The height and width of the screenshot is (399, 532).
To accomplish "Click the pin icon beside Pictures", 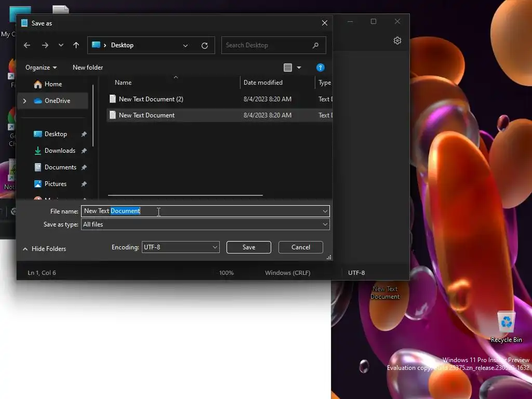I will (x=84, y=184).
